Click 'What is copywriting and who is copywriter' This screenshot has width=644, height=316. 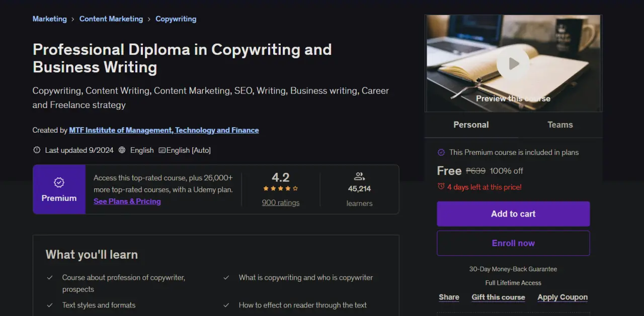click(306, 277)
